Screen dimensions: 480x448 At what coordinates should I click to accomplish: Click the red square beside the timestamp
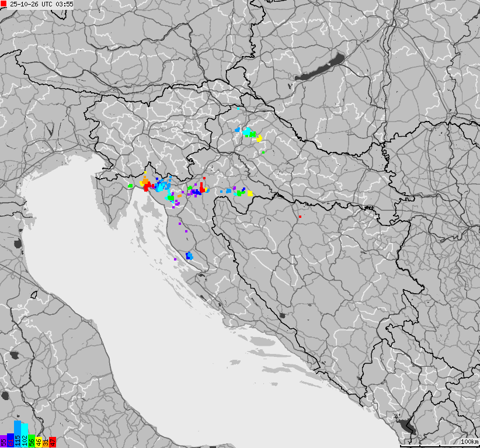click(x=4, y=4)
